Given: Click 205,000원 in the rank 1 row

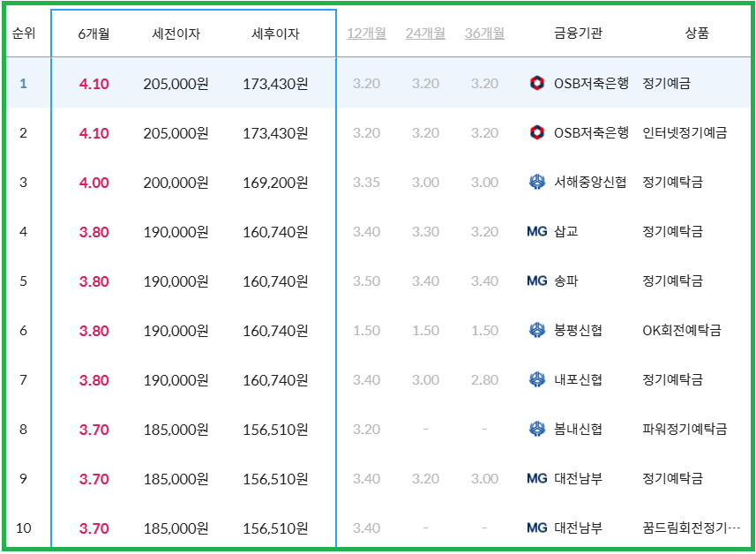Looking at the screenshot, I should pyautogui.click(x=176, y=84).
